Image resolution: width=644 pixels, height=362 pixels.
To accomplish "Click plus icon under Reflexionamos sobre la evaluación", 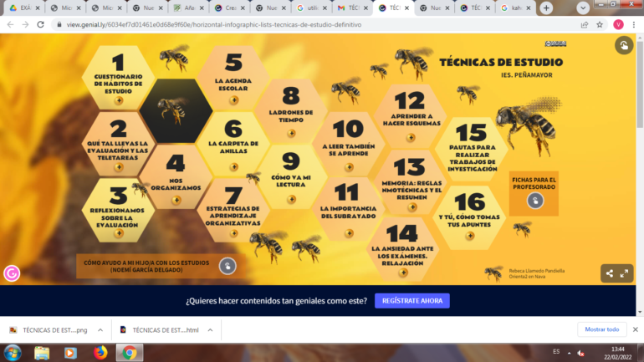I will pos(119,233).
